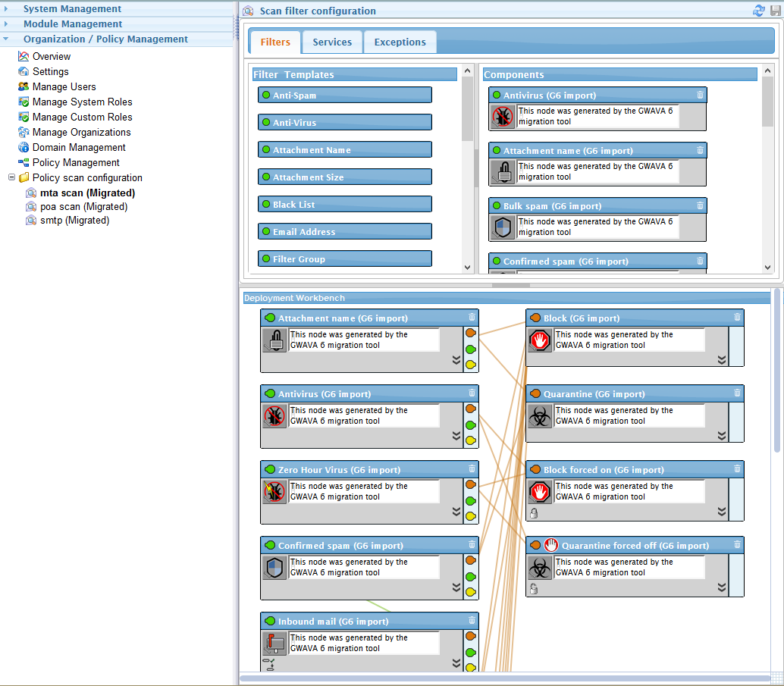The height and width of the screenshot is (686, 784).
Task: Open the Exceptions tab
Action: click(x=400, y=42)
